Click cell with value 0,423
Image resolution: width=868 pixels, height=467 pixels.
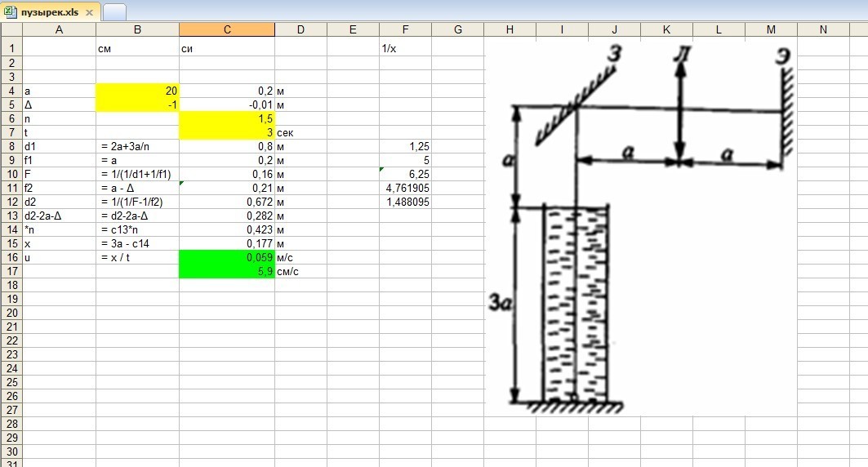(227, 229)
